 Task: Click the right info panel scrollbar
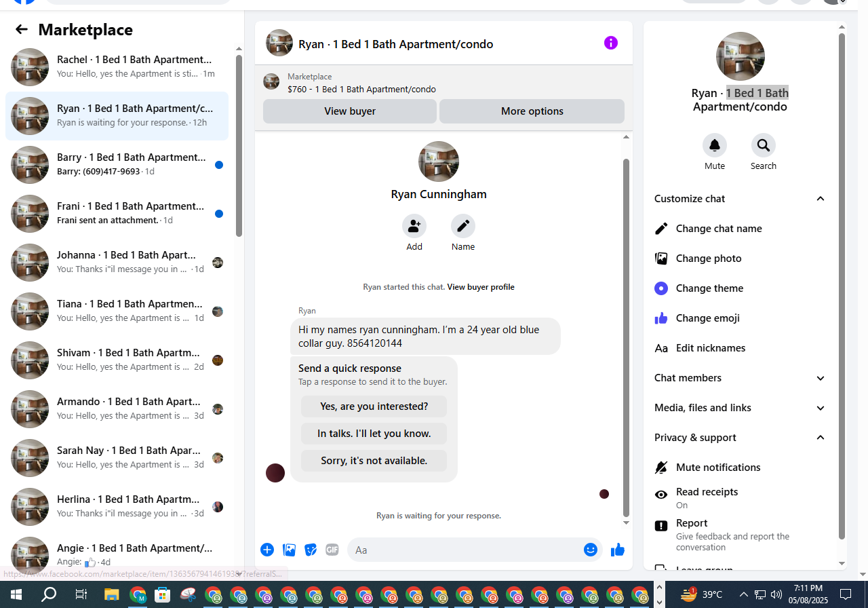coord(842,285)
